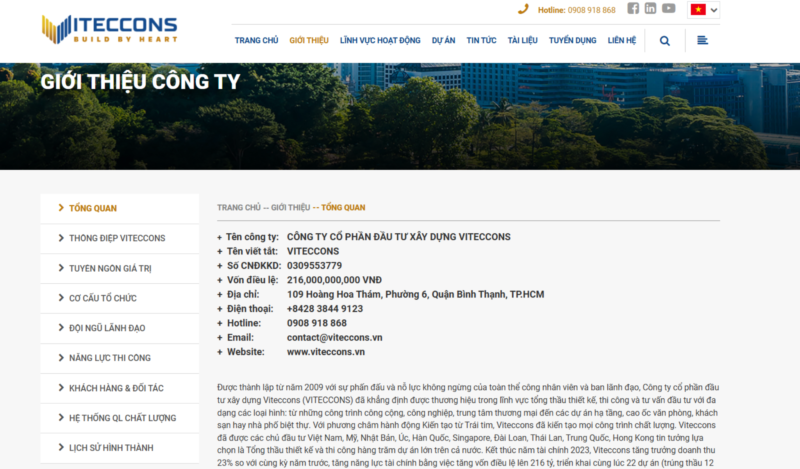Image resolution: width=800 pixels, height=469 pixels.
Task: Click chevron beside ĐỘI NGŨ LÃNH ĐẠO
Action: [61, 328]
